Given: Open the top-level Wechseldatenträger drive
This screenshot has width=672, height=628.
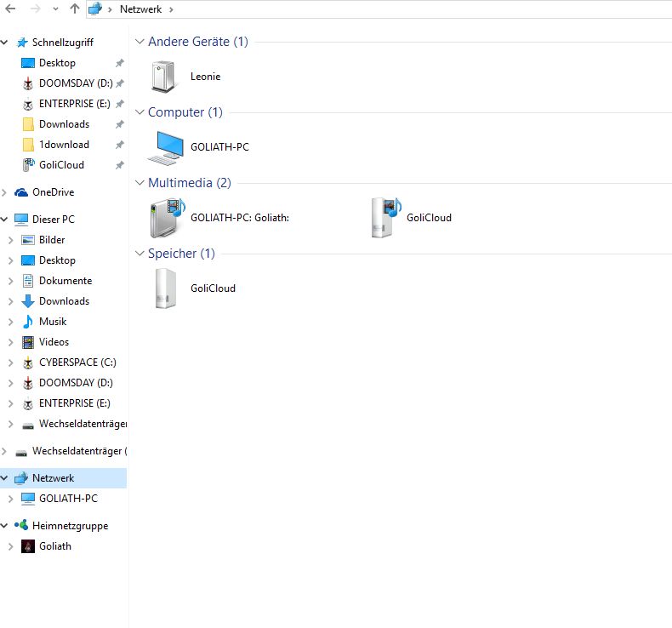Looking at the screenshot, I should [x=79, y=451].
